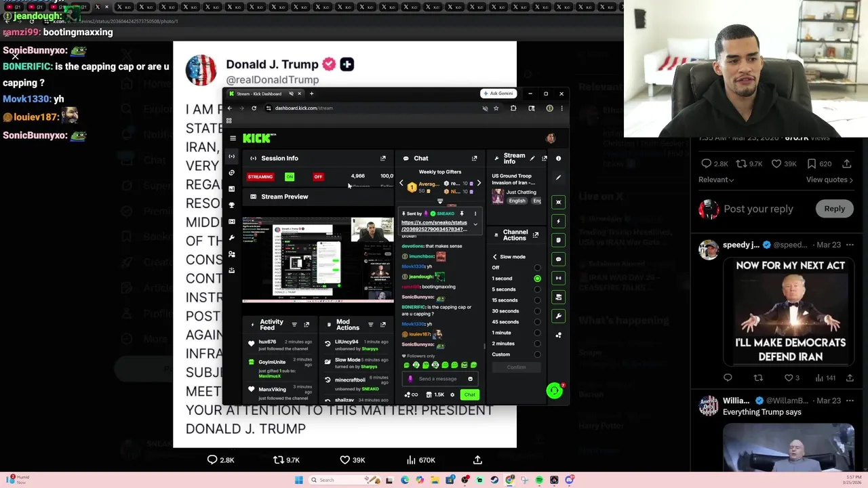Pop out the Channel Actions panel
The image size is (868, 488).
[x=536, y=235]
